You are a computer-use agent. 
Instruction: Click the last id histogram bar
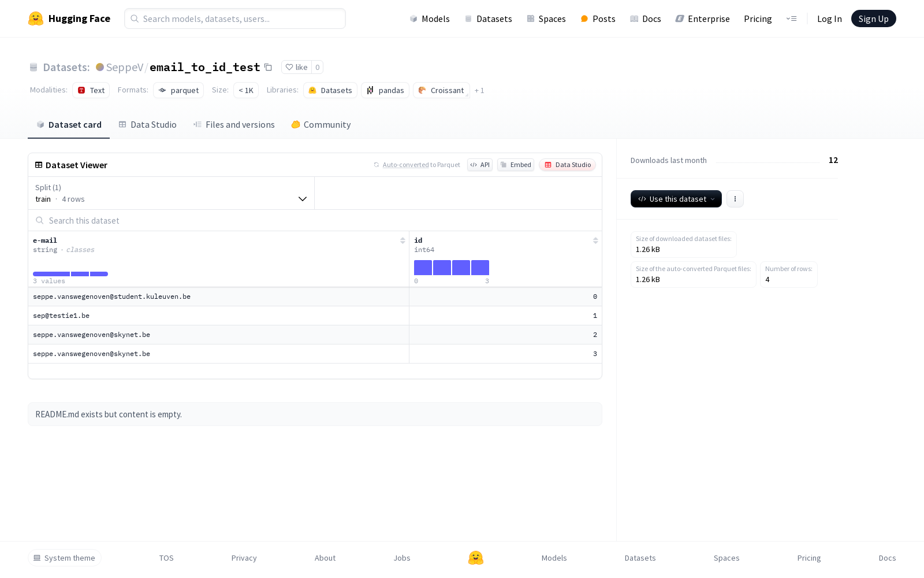click(480, 268)
